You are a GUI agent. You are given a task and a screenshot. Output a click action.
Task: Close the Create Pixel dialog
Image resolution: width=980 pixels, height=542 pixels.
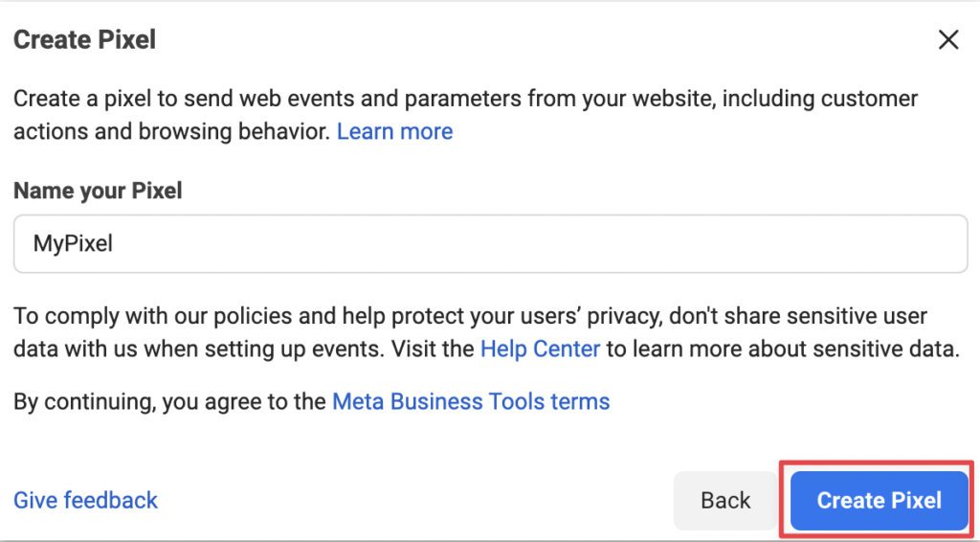click(948, 39)
